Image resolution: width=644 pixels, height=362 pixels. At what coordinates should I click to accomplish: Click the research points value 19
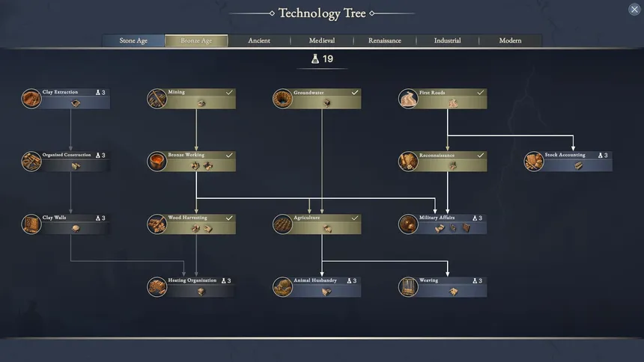tap(328, 59)
